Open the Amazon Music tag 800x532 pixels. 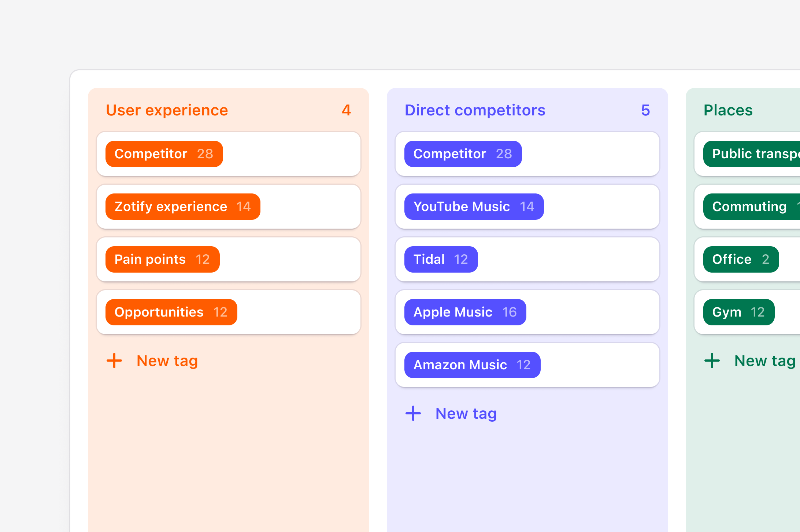tap(472, 365)
